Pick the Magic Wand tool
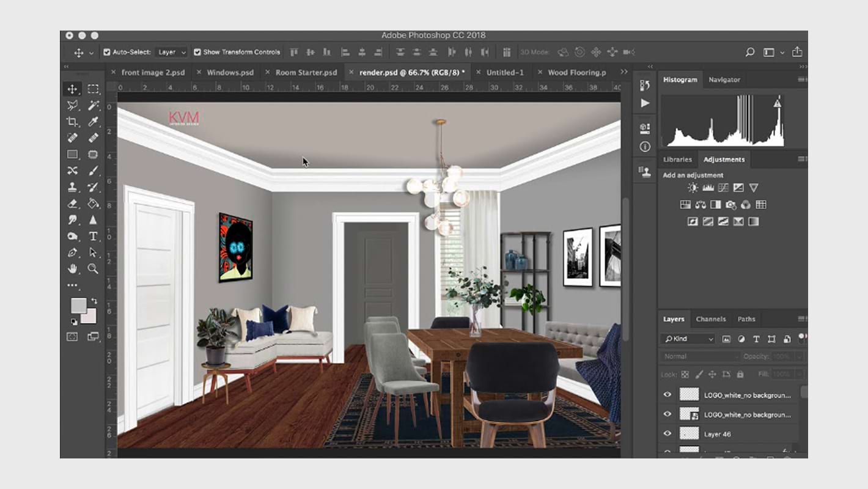This screenshot has width=868, height=489. coord(93,105)
